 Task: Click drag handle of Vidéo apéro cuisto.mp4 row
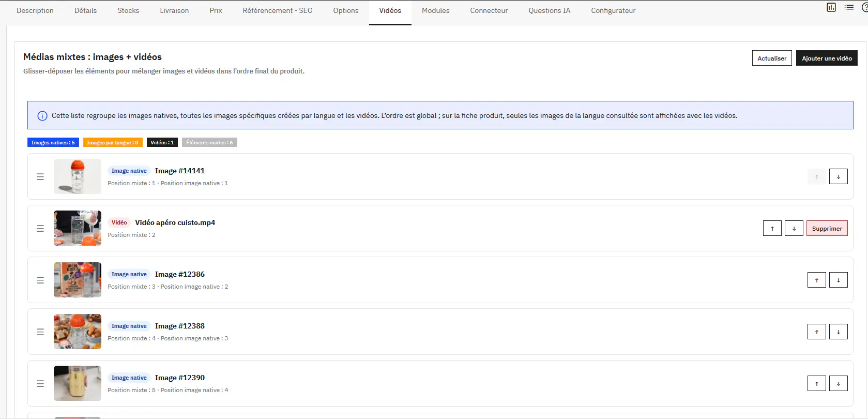40,229
